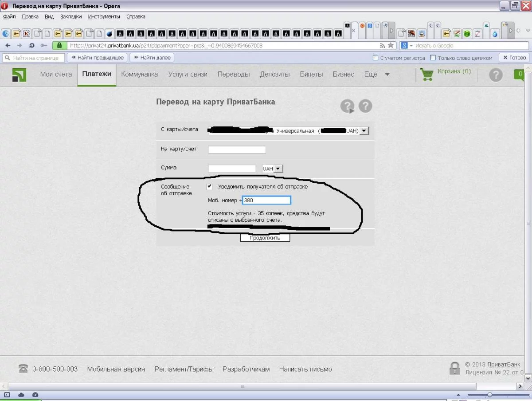Open the Инструменты menu
Screen dimensions: 532x401
(x=104, y=17)
